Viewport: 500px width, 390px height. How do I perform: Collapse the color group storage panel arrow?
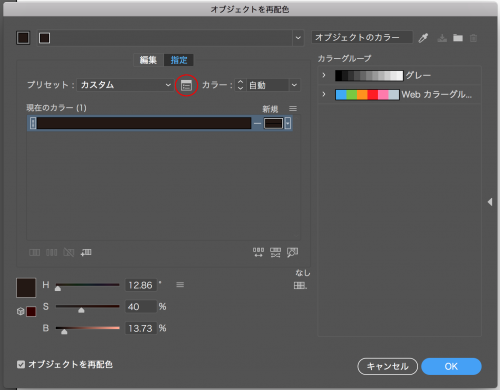pyautogui.click(x=490, y=202)
